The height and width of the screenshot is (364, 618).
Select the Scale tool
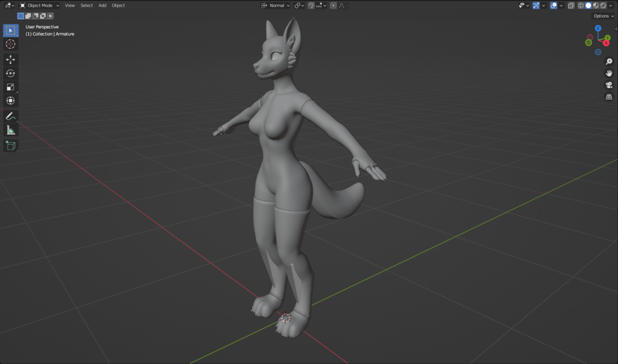(x=10, y=87)
